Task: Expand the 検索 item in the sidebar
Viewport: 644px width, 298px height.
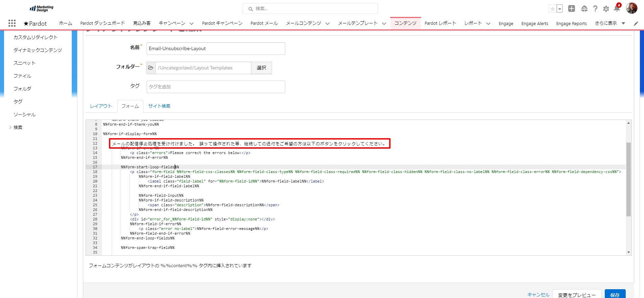Action: 10,127
